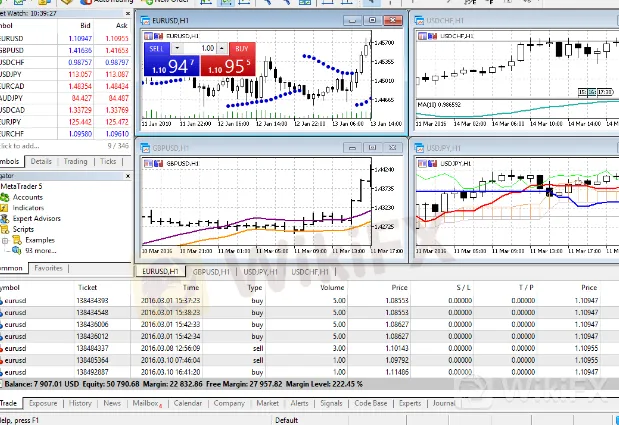619x425 pixels.
Task: Switch to the Ticks tab in Market Watch
Action: tap(109, 161)
